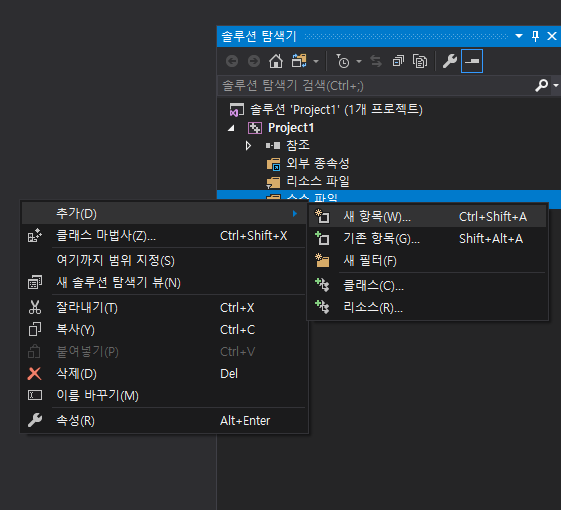
Task: Click the scissors cut icon
Action: coord(35,307)
